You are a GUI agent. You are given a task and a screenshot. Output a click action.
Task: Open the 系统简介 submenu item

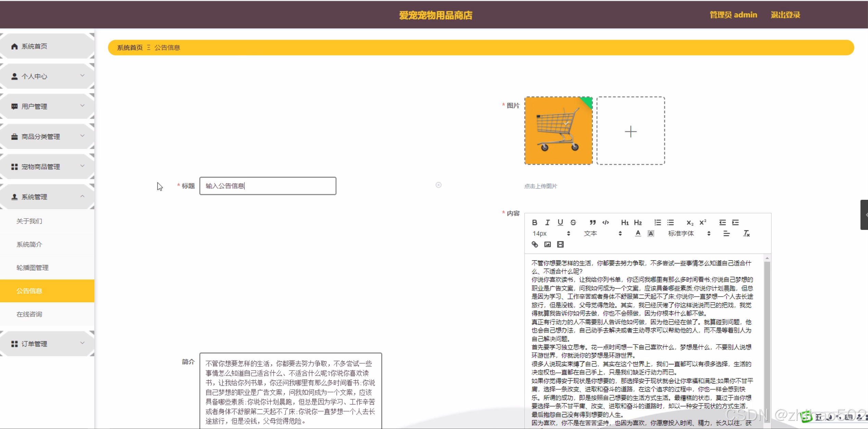click(47, 245)
